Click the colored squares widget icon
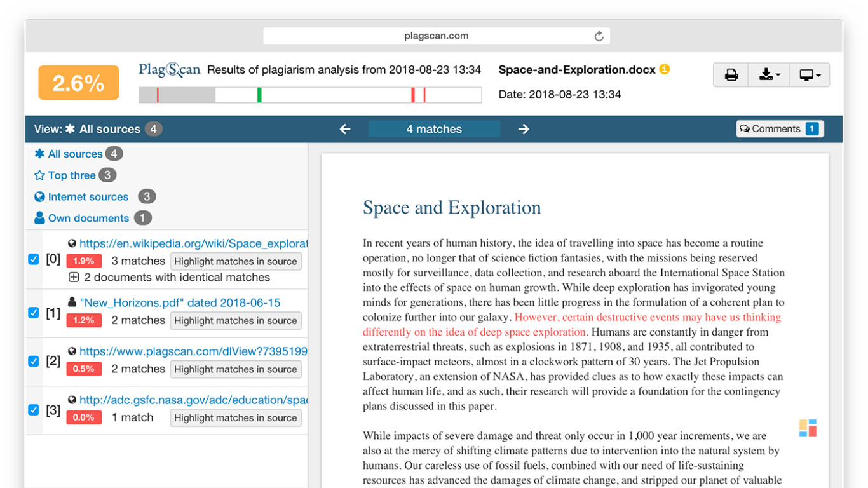This screenshot has height=488, width=868. pos(808,428)
